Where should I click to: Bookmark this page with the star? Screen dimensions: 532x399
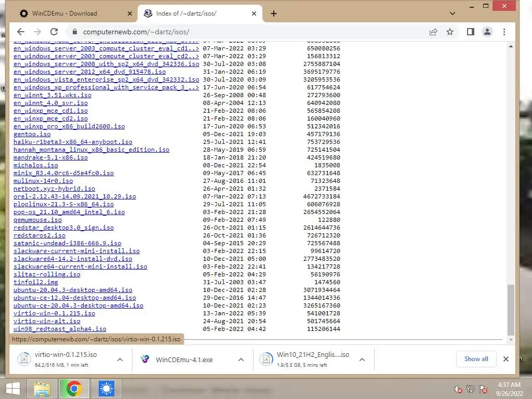click(x=450, y=32)
